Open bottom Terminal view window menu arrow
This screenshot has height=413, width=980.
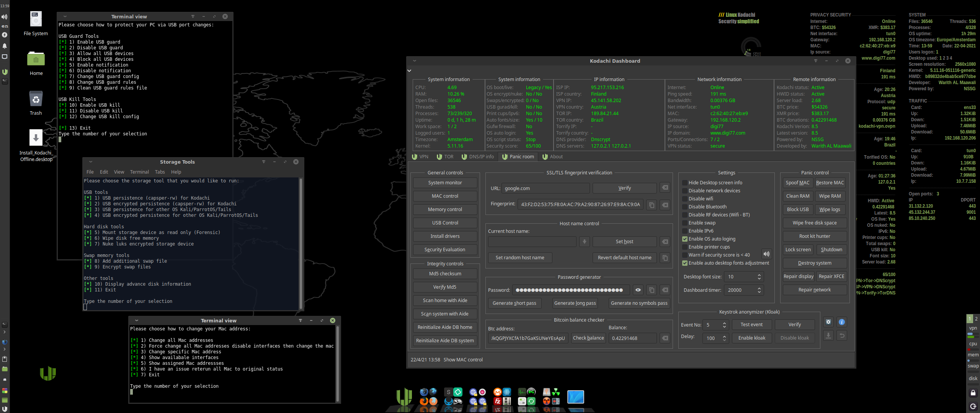point(137,320)
